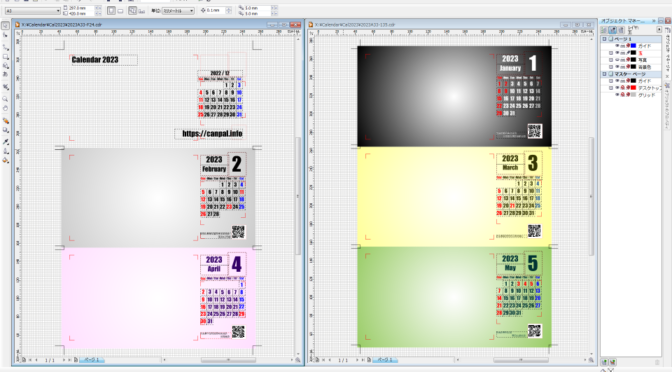
Task: Select the Pick tool in toolbox
Action: 6,26
